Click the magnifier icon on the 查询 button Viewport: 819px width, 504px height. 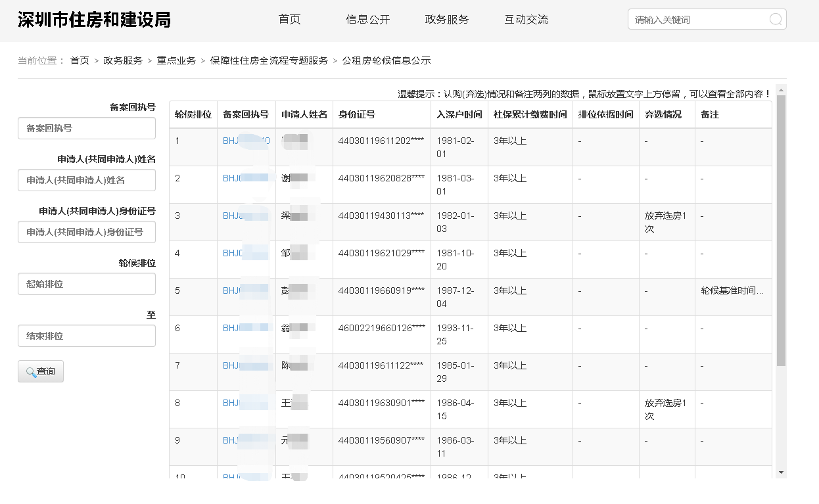29,371
